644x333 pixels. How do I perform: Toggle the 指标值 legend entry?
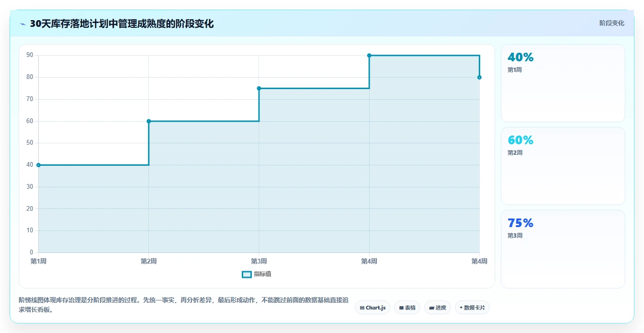(x=257, y=274)
